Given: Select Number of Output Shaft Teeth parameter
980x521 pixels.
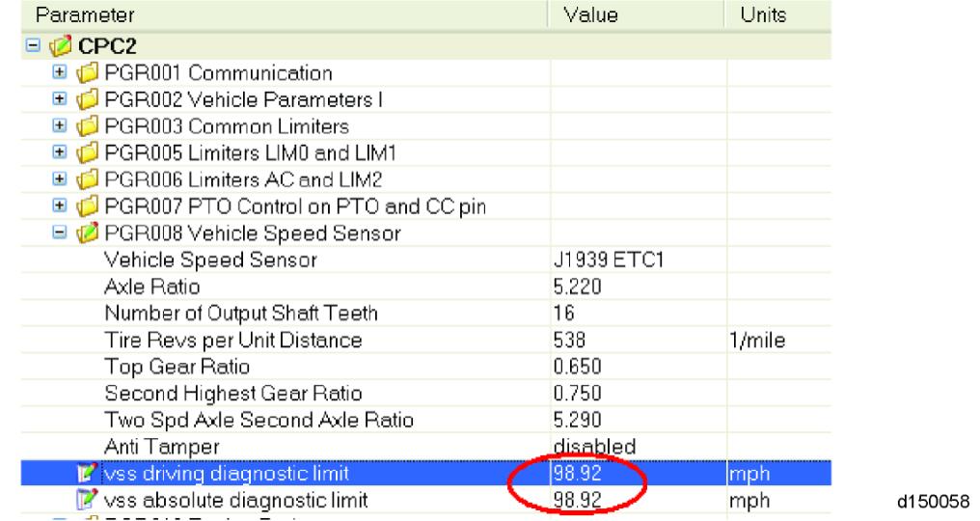Looking at the screenshot, I should coord(240,313).
